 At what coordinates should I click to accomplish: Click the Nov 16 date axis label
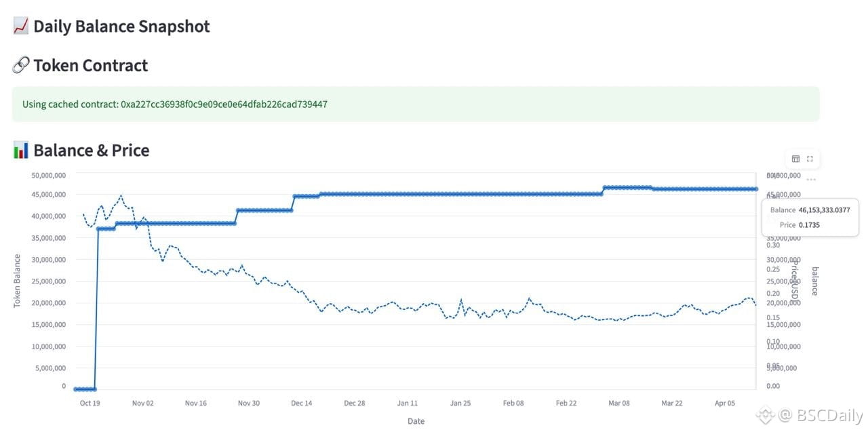(x=195, y=403)
